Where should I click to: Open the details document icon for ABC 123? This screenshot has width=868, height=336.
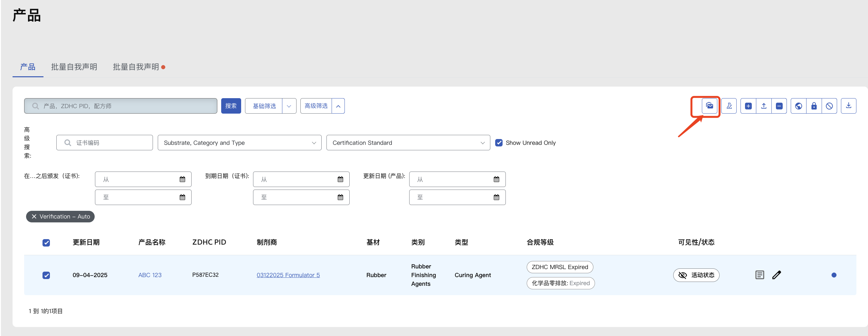(759, 275)
